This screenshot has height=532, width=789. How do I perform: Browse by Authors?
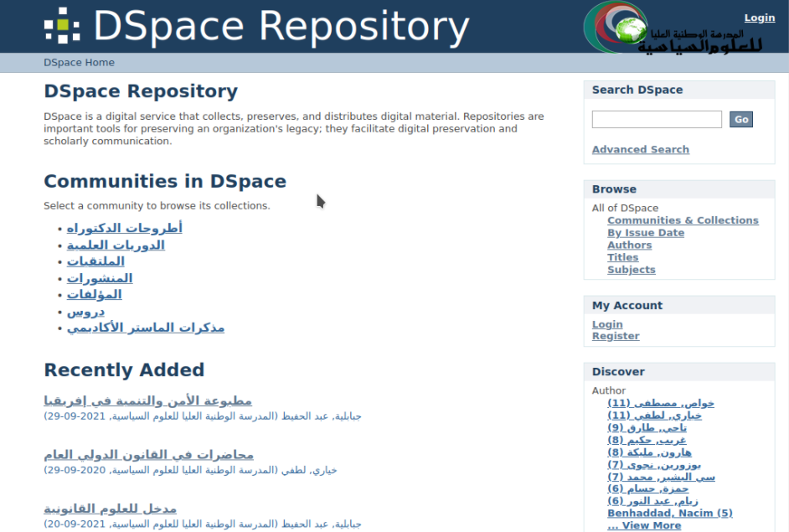(x=629, y=245)
